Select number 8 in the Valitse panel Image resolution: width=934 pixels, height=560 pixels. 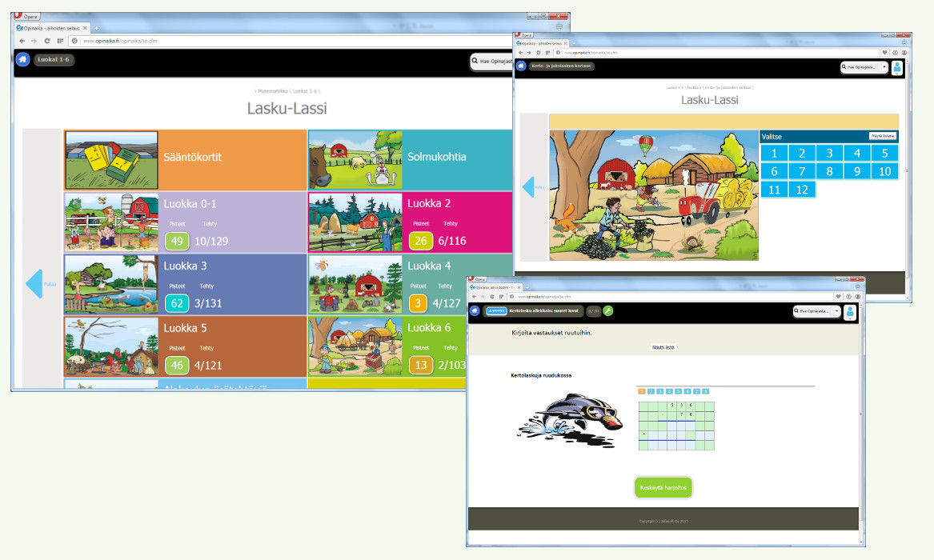tap(829, 171)
